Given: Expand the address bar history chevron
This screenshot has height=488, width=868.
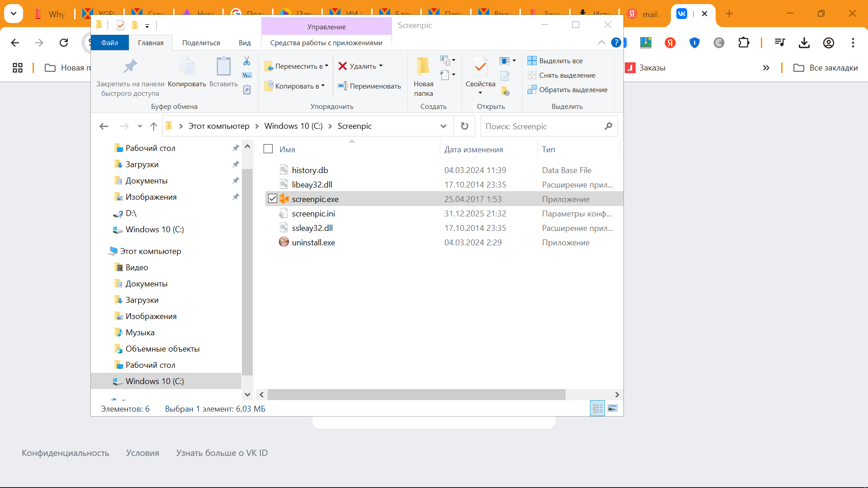Looking at the screenshot, I should (x=443, y=127).
